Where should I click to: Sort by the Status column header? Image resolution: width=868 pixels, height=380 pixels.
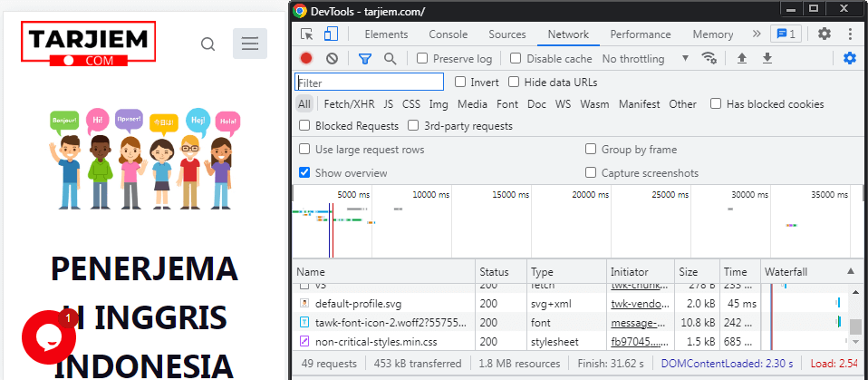501,271
